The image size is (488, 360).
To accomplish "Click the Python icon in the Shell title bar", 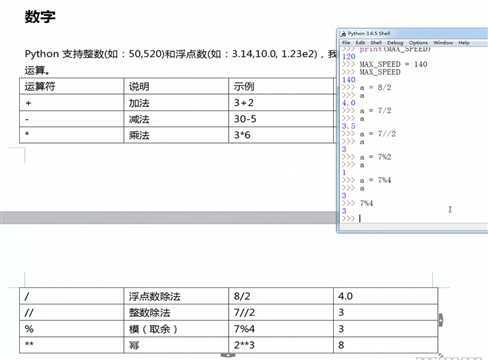I will [343, 34].
